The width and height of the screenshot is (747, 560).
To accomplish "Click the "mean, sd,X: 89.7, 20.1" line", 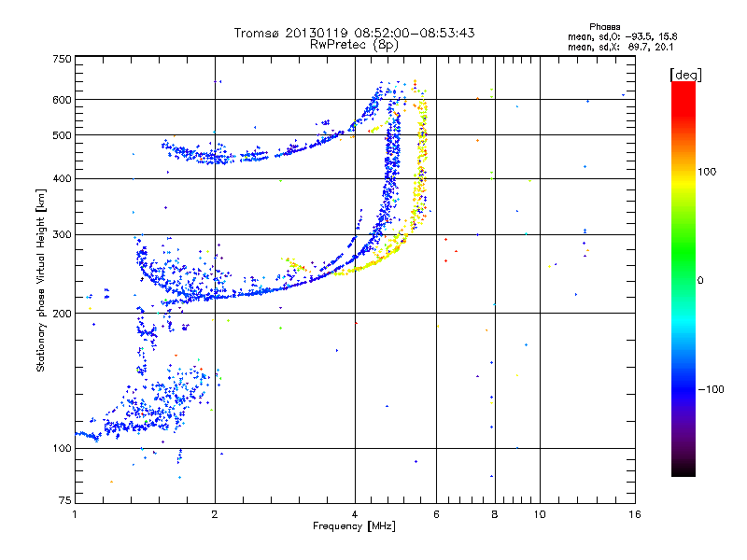I will tap(620, 48).
